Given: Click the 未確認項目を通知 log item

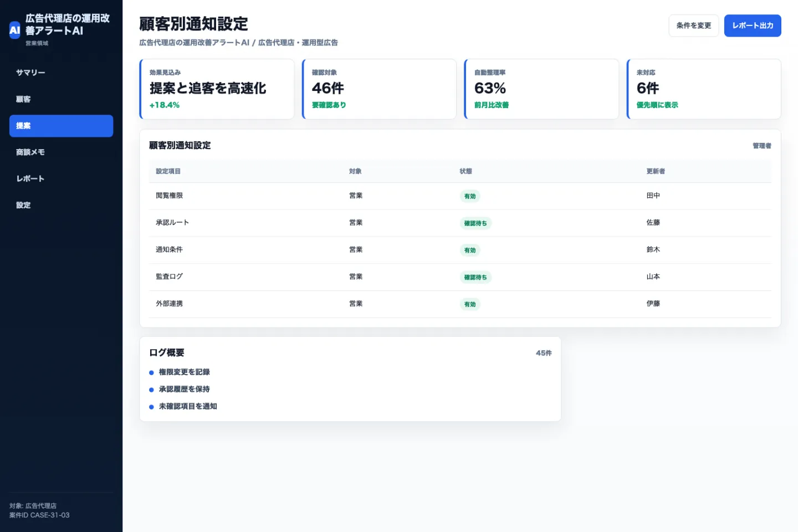Looking at the screenshot, I should click(x=188, y=406).
